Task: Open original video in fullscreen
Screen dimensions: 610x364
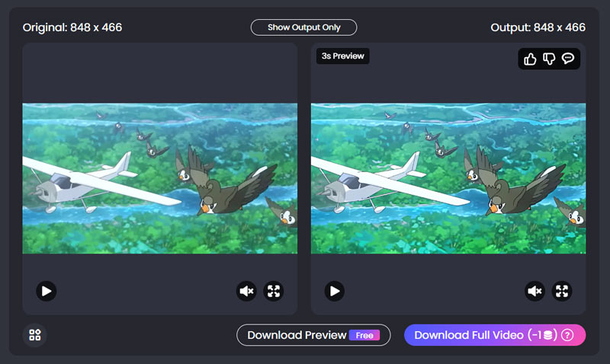Action: click(x=274, y=291)
